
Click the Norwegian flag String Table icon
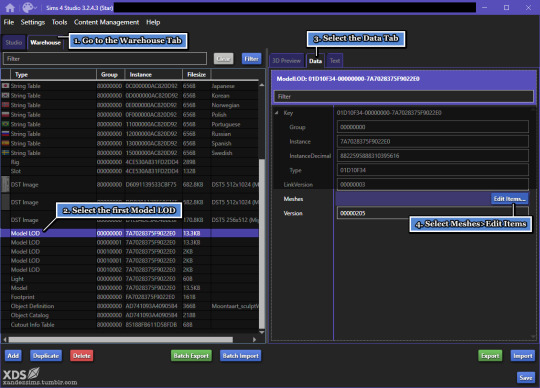point(6,105)
